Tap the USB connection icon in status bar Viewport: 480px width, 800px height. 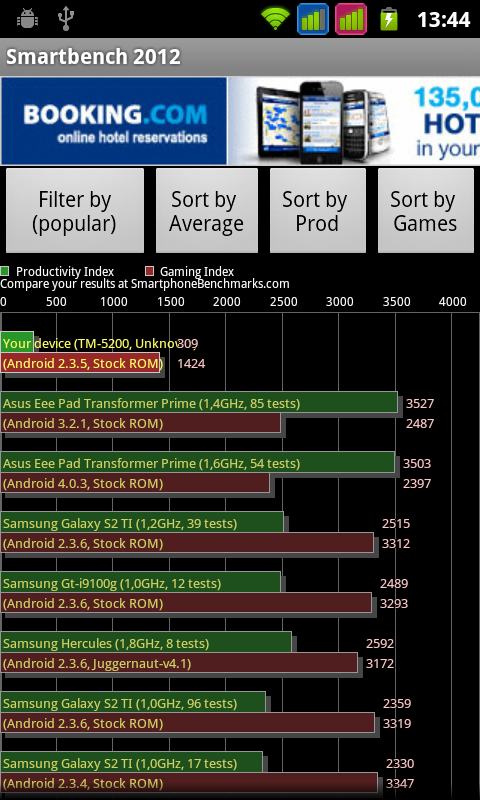[66, 19]
